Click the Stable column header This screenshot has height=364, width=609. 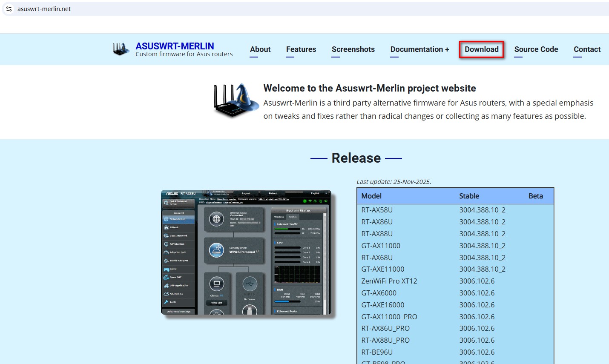(x=469, y=196)
